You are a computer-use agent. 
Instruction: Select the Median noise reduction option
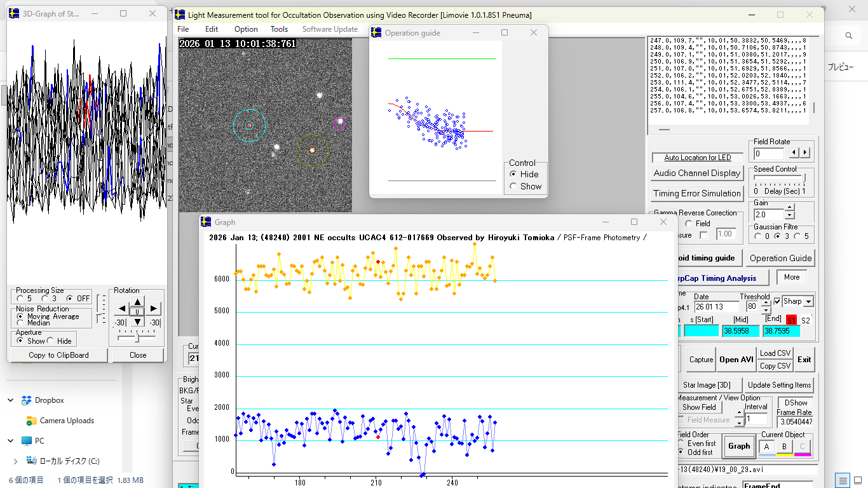click(x=20, y=323)
